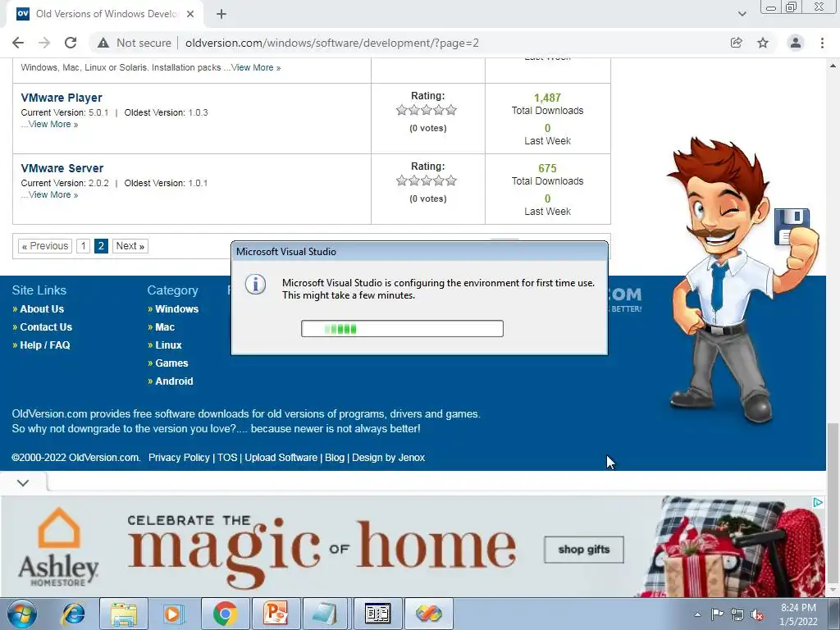Image resolution: width=840 pixels, height=630 pixels.
Task: Bookmark this page with the star icon
Action: tap(763, 43)
